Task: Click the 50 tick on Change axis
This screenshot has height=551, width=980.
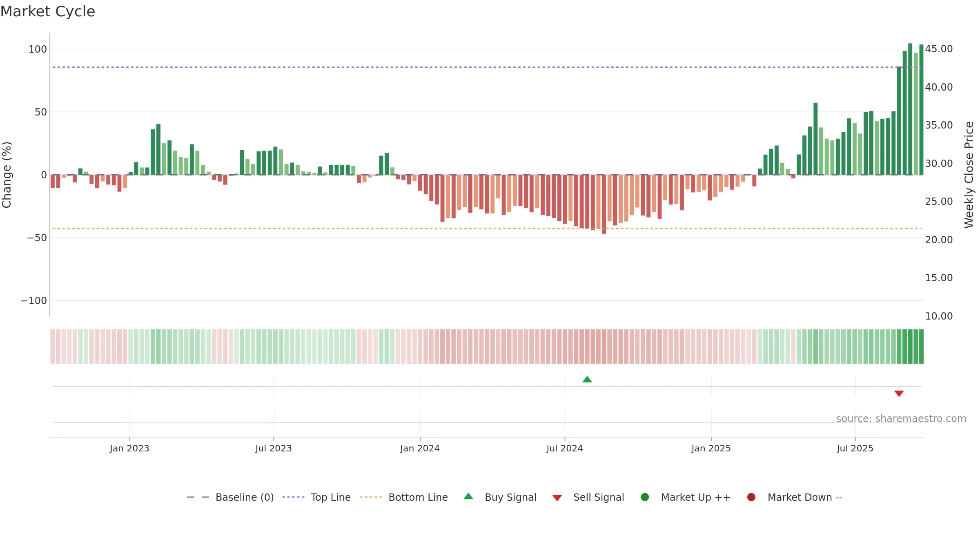Action: pyautogui.click(x=41, y=112)
